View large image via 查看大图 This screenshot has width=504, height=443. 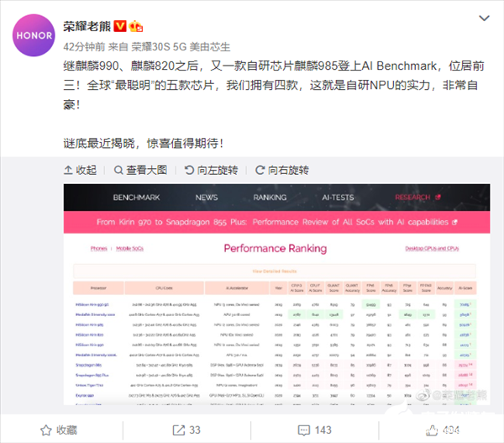pos(141,170)
